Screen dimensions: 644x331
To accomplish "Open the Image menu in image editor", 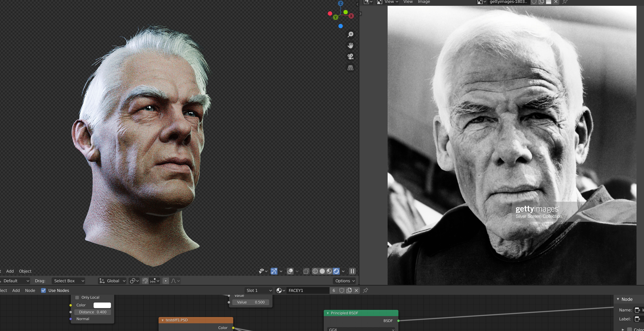I will pos(424,2).
